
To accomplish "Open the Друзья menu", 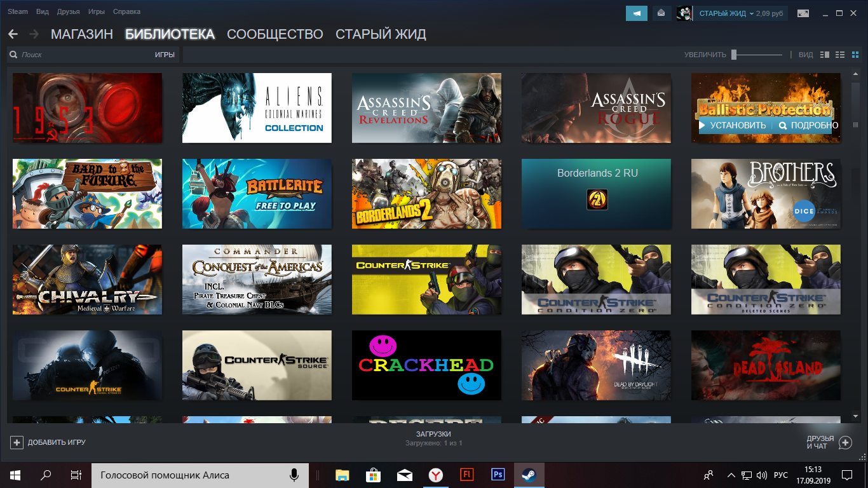I will tap(69, 11).
